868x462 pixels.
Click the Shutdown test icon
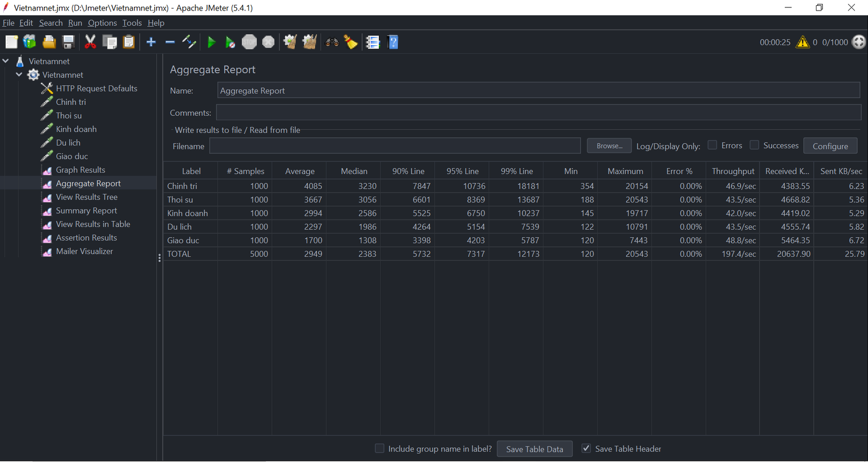click(x=268, y=42)
